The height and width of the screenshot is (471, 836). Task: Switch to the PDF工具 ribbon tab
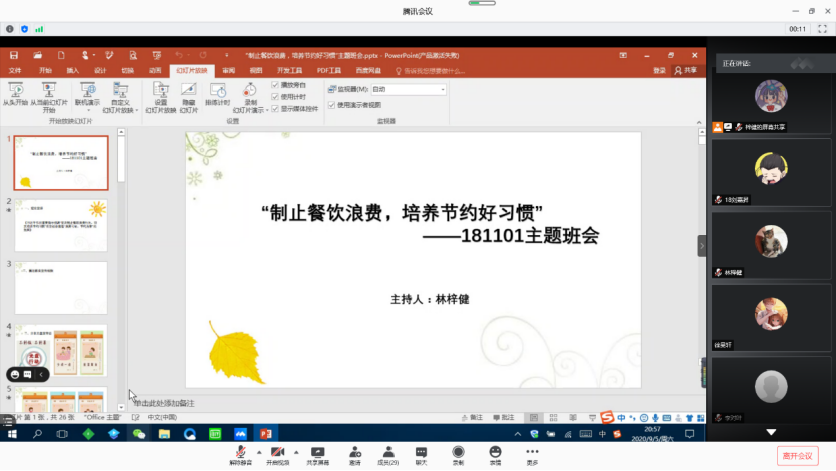tap(328, 70)
